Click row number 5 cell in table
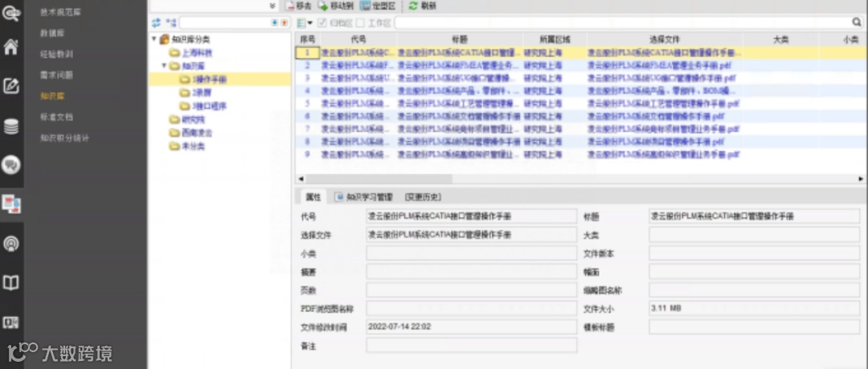This screenshot has width=868, height=369. click(307, 104)
